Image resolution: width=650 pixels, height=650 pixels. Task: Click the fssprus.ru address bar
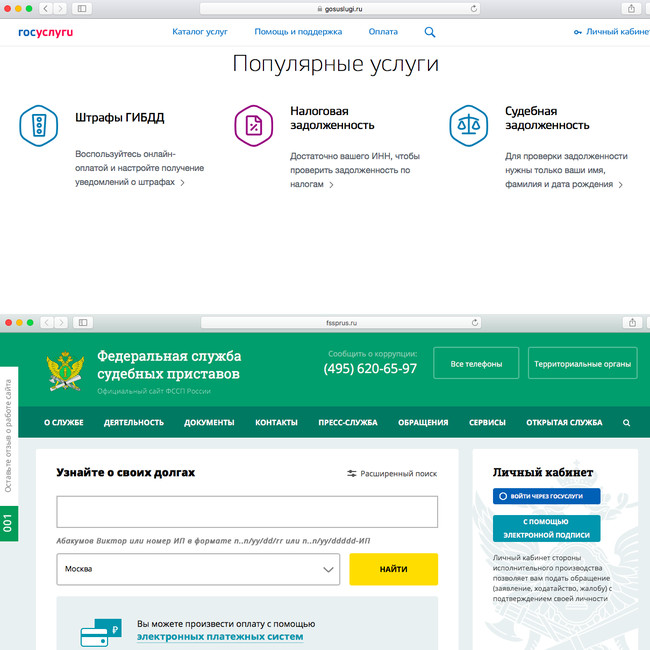(341, 323)
